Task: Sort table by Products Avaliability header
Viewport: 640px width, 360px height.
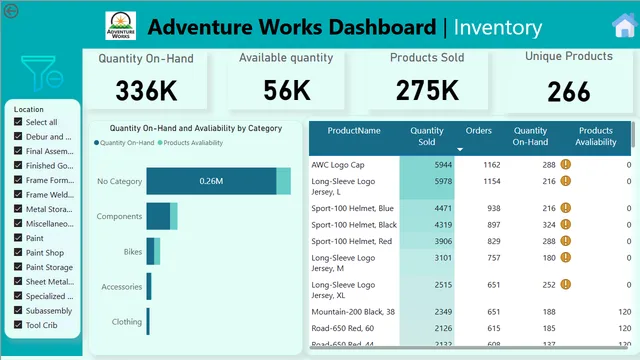Action: coord(596,136)
